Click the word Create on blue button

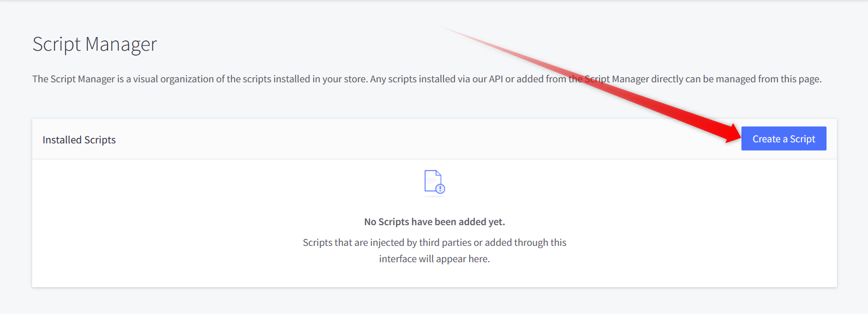click(x=766, y=139)
